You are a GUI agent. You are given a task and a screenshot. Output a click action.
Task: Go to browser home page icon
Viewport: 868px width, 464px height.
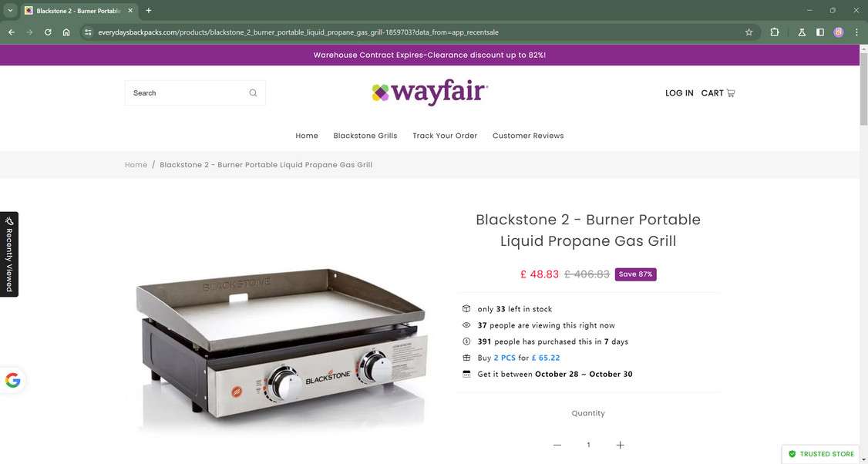click(66, 32)
